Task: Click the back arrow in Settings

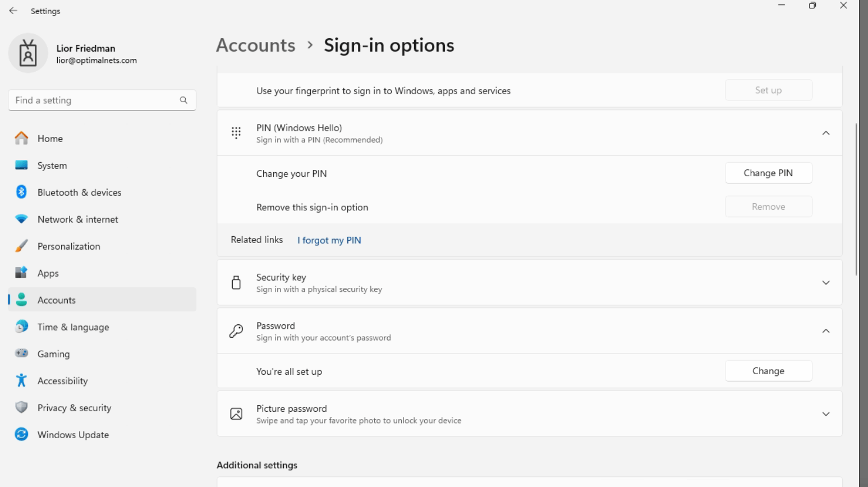Action: tap(13, 11)
